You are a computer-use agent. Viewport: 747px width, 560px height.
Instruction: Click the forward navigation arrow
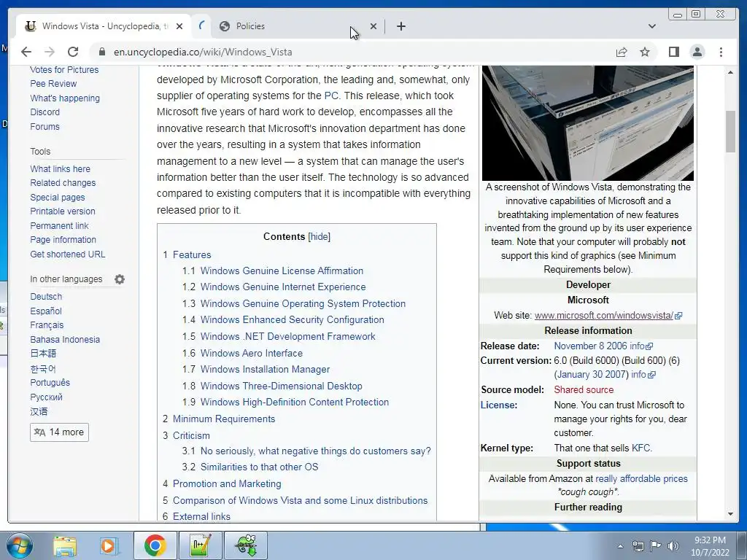tap(50, 52)
